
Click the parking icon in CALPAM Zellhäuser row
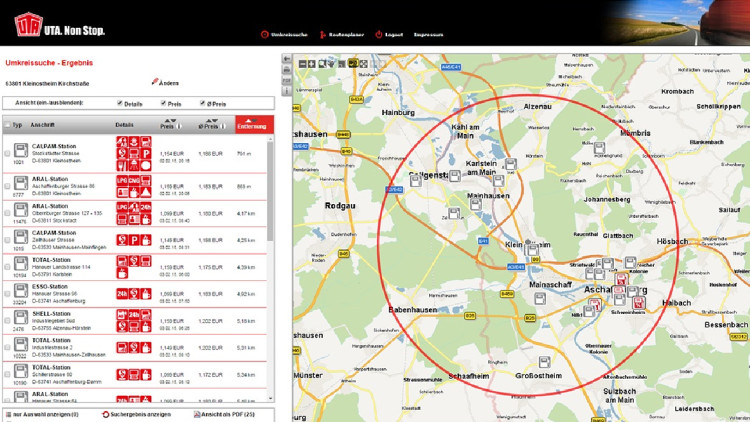pyautogui.click(x=134, y=240)
